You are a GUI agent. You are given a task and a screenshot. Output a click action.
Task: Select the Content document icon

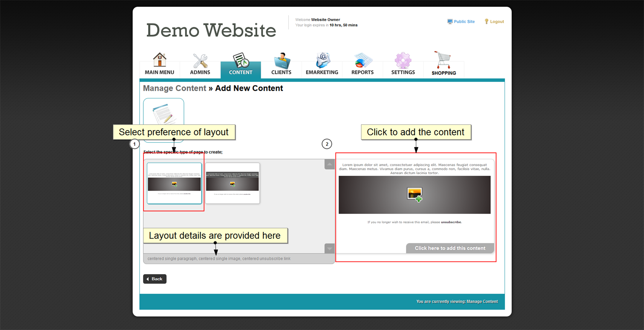pyautogui.click(x=241, y=60)
